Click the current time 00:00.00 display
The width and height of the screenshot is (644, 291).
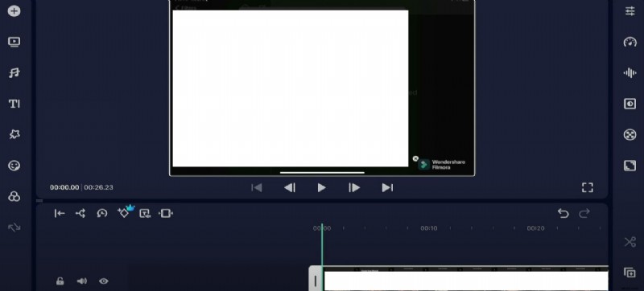pos(64,187)
